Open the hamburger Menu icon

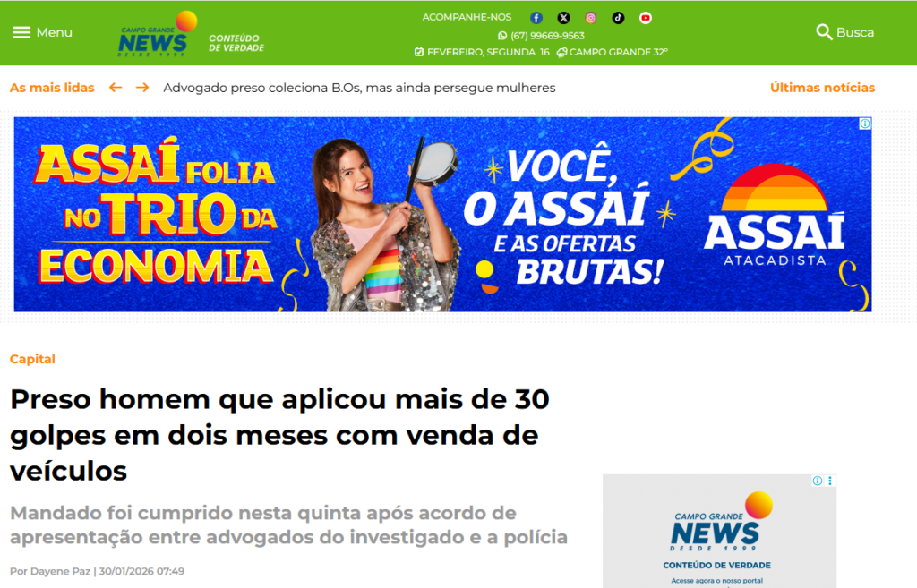(21, 32)
